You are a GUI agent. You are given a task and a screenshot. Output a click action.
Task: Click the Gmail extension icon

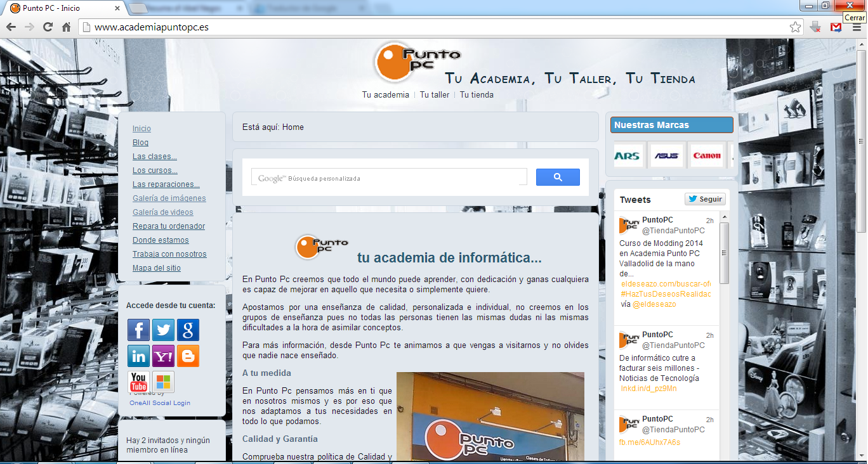point(836,27)
